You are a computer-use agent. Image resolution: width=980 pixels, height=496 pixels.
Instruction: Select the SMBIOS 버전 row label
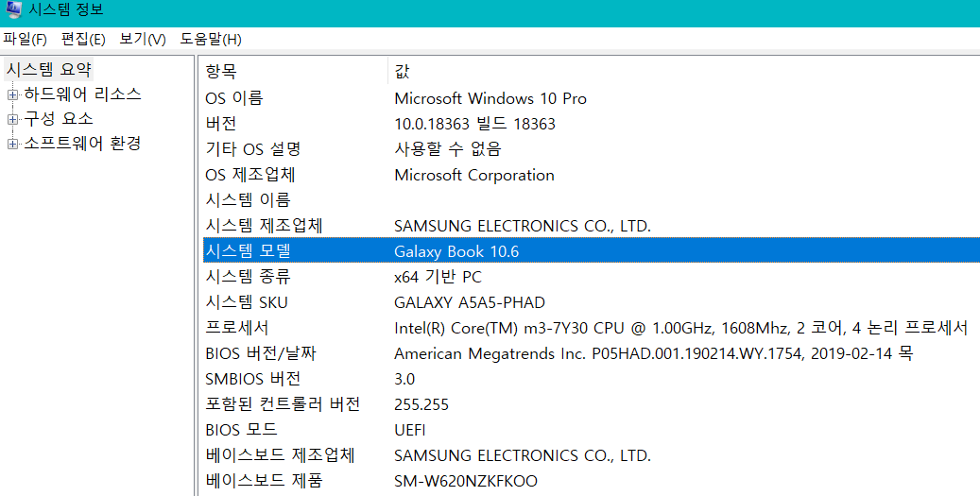coord(253,379)
